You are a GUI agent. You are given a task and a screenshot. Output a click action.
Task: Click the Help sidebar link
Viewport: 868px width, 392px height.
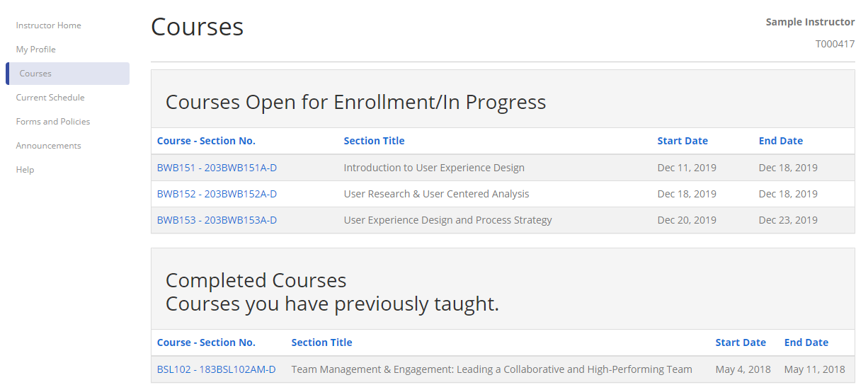pyautogui.click(x=25, y=170)
